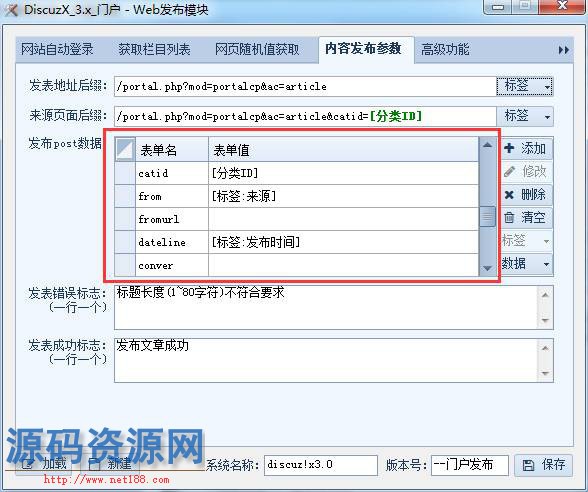Close the Web发布模块 window

[x=562, y=6]
